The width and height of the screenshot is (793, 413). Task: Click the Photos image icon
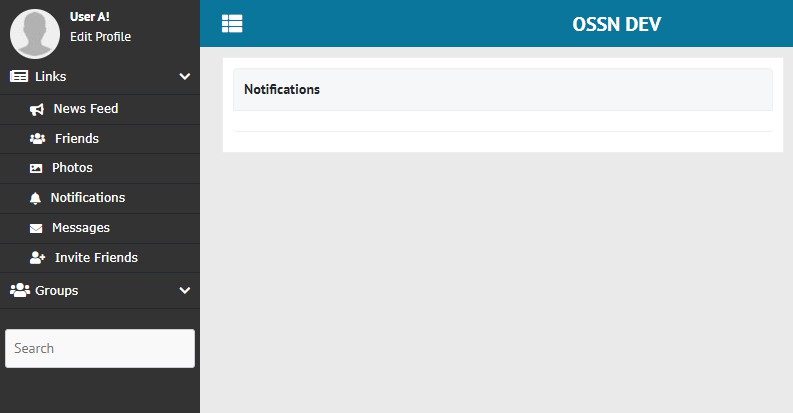37,168
